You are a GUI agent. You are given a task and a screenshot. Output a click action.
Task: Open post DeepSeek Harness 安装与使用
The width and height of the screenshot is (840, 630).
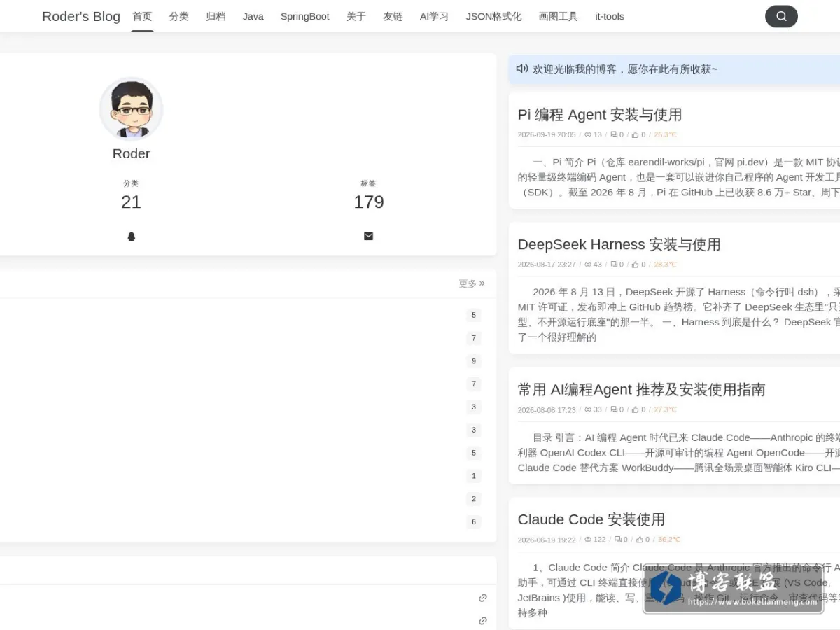click(x=619, y=244)
